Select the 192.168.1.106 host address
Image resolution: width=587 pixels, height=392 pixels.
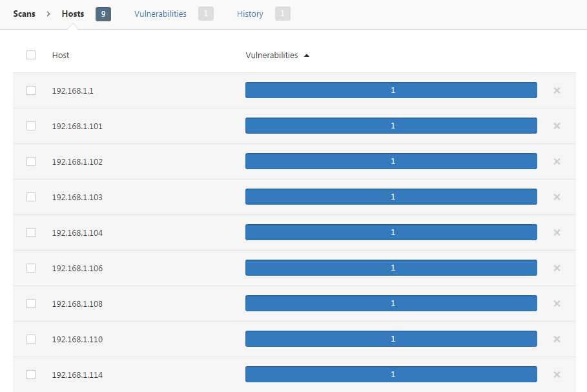click(x=77, y=269)
